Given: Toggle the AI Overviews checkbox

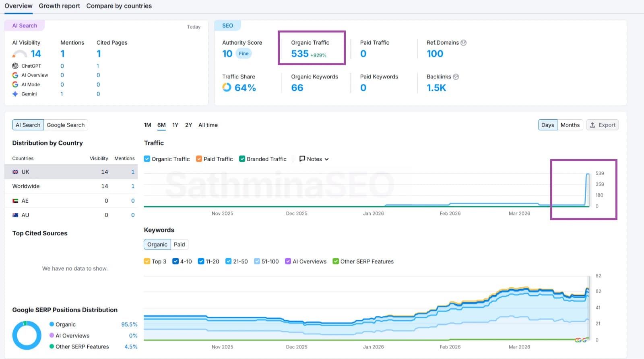Looking at the screenshot, I should click(288, 261).
